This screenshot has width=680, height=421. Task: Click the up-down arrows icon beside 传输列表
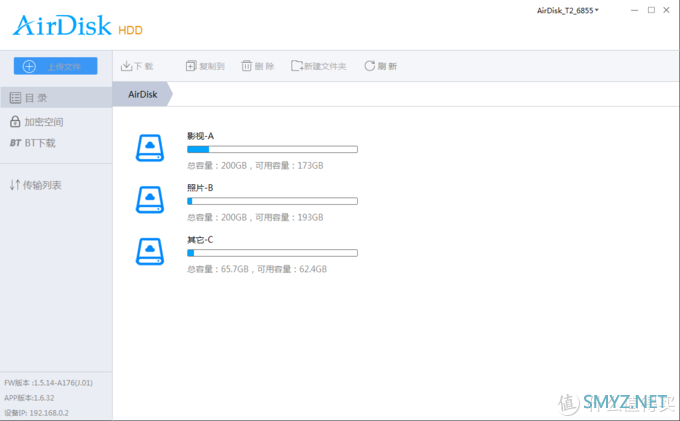click(15, 185)
